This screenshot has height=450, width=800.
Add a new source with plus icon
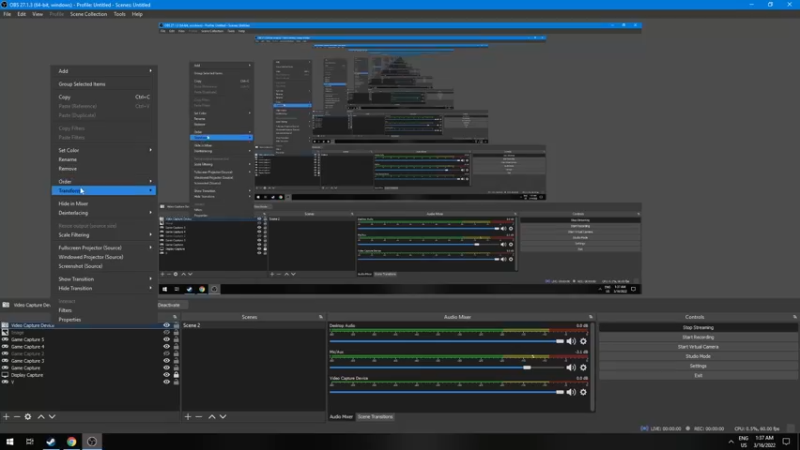pyautogui.click(x=6, y=417)
